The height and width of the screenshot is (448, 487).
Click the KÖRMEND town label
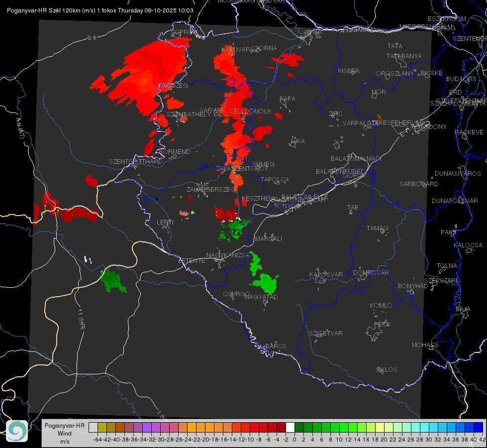[175, 152]
